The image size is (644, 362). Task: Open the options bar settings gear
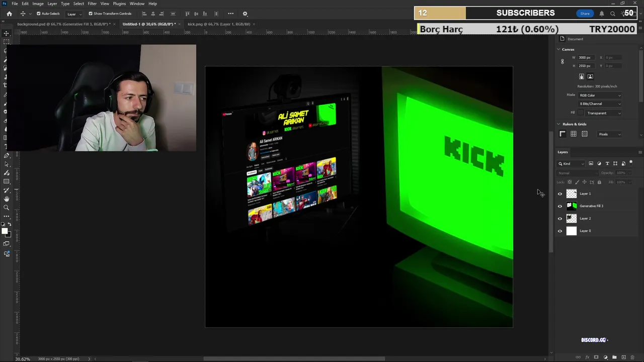pos(245,14)
